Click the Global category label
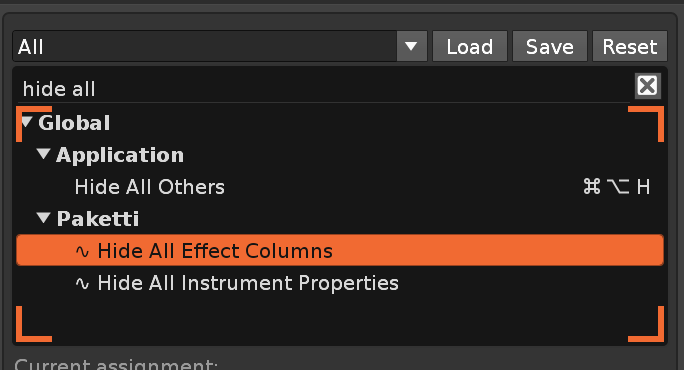This screenshot has height=370, width=684. tap(74, 123)
